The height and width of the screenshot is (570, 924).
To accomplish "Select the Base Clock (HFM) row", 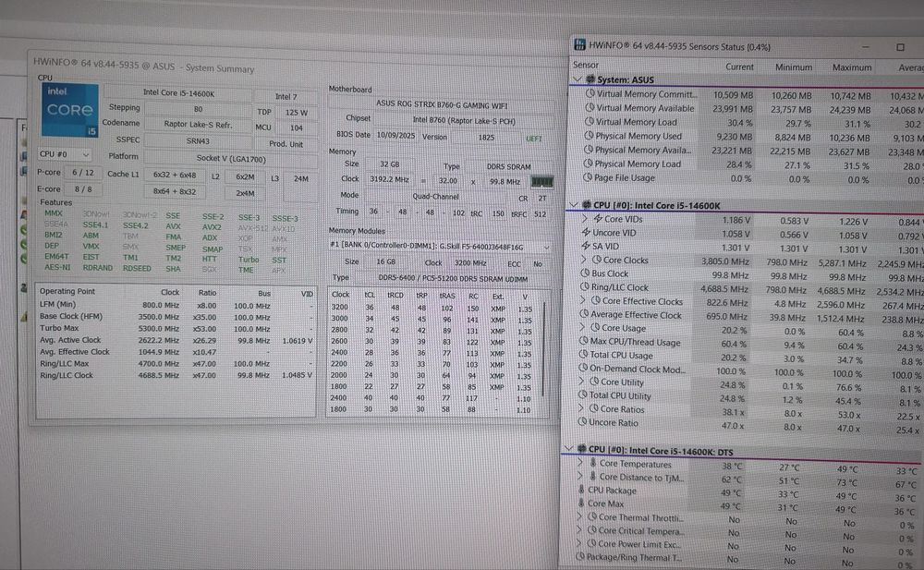I will [x=176, y=317].
